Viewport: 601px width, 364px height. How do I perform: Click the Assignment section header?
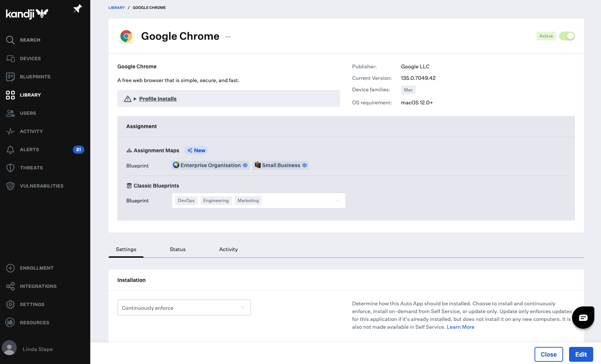click(142, 126)
